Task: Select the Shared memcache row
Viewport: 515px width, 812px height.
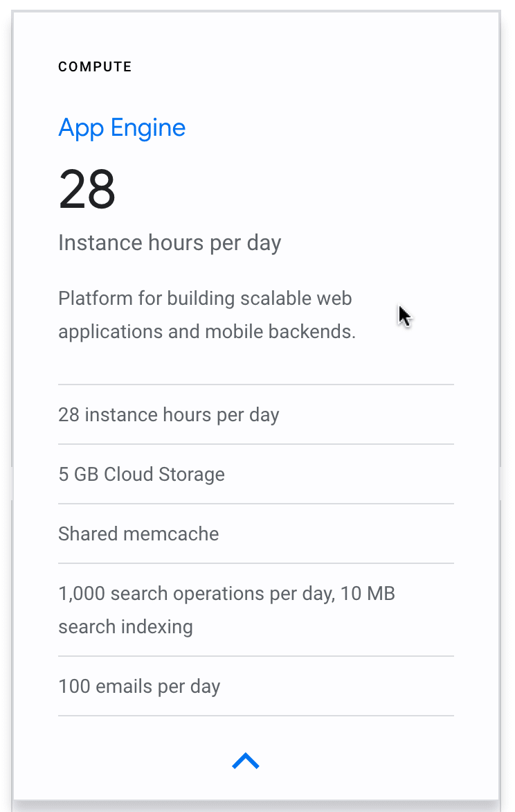Action: coord(255,533)
